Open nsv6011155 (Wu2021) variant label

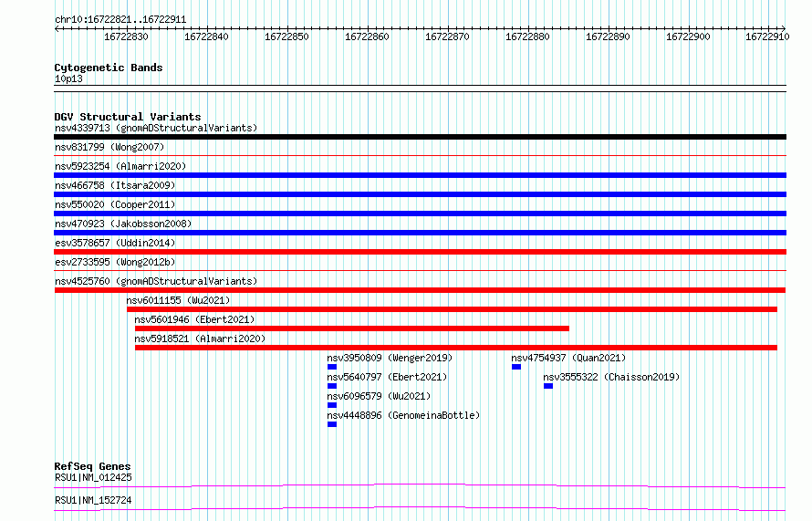[178, 300]
